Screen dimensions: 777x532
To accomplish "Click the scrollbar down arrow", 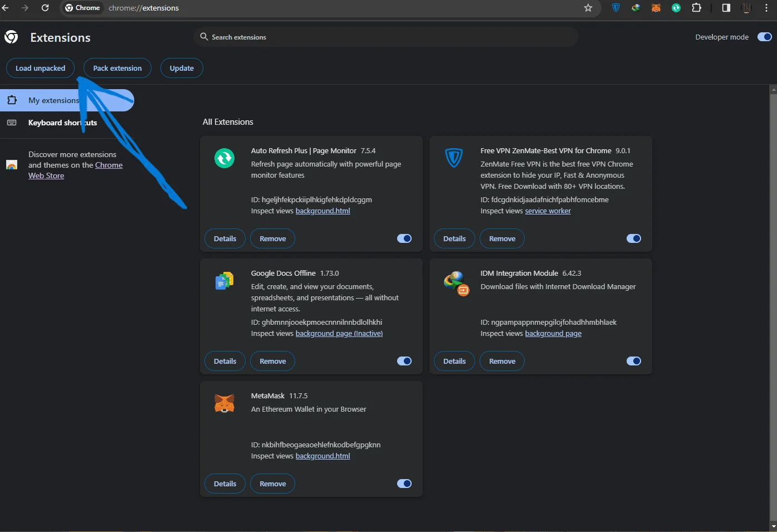I will 773,526.
